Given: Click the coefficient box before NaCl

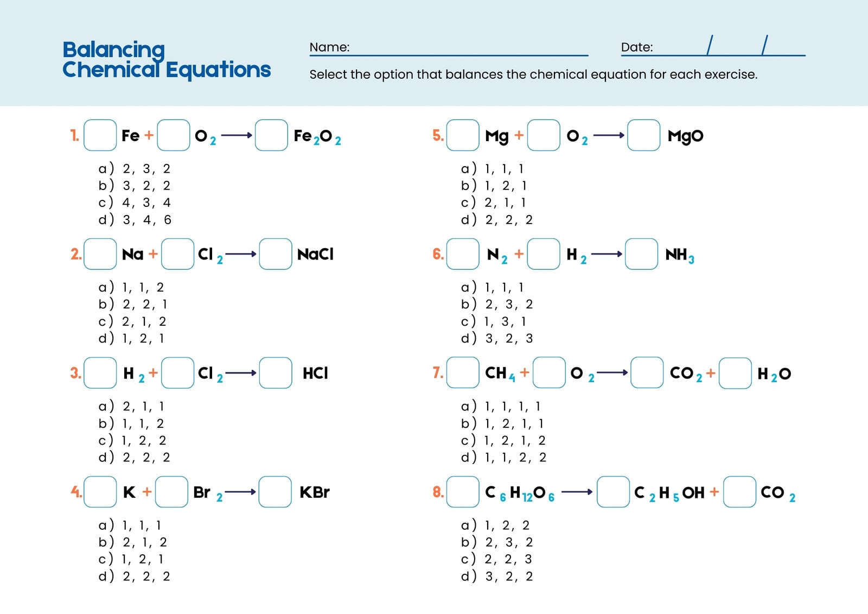Looking at the screenshot, I should (x=276, y=254).
